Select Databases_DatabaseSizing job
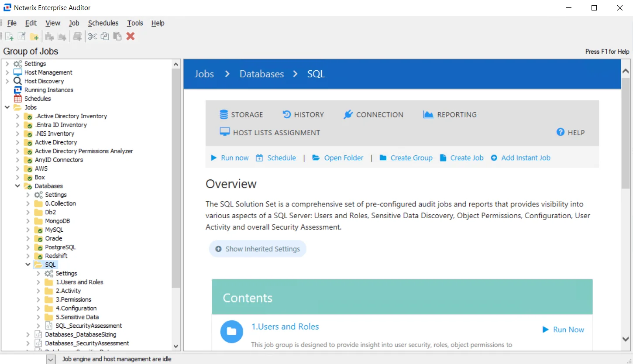 (81, 334)
